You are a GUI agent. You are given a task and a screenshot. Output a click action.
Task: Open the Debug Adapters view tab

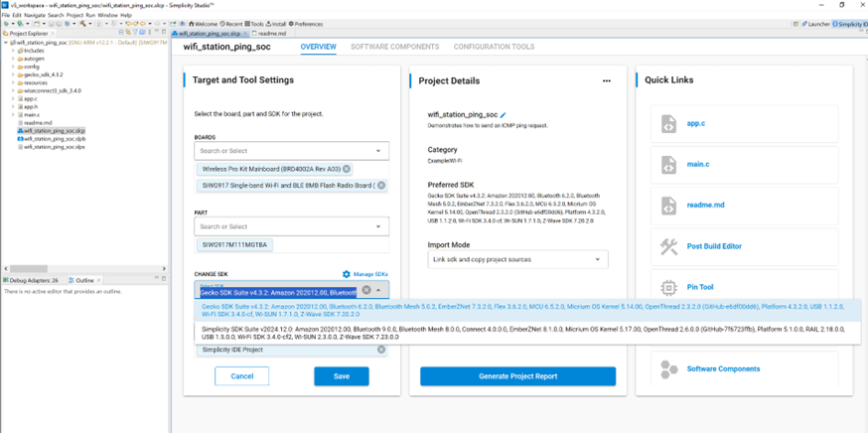31,280
